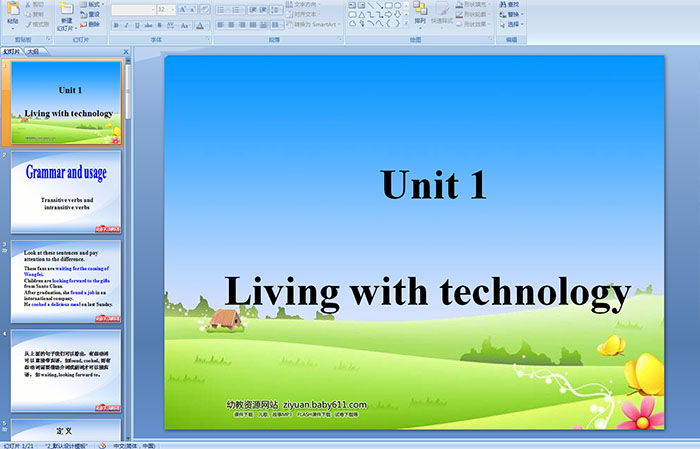Click the language 中文(简体,中国) status indicator
The height and width of the screenshot is (449, 700).
click(x=134, y=445)
